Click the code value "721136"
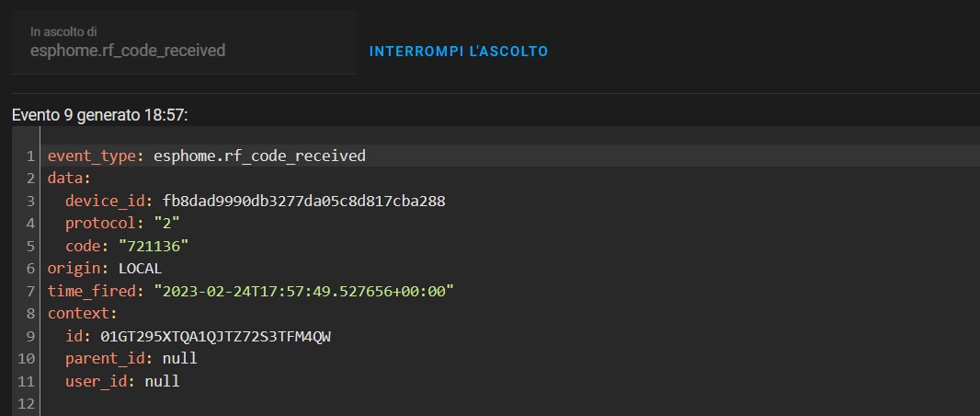 pyautogui.click(x=154, y=246)
